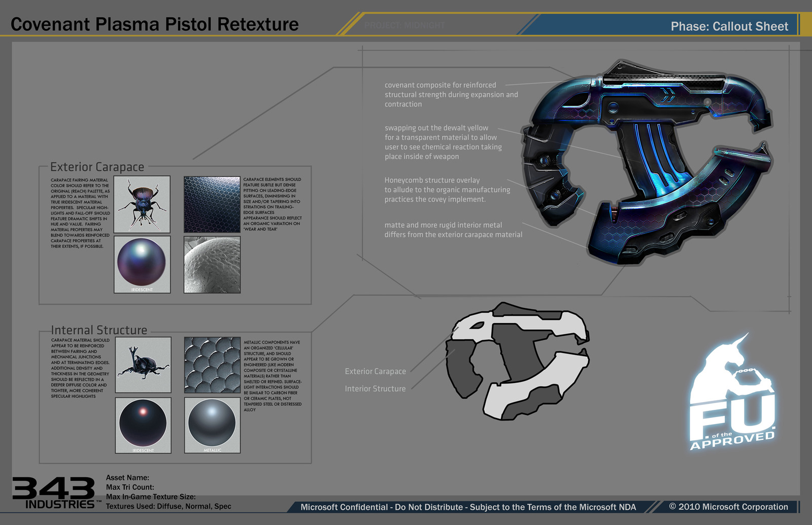Click the glowing unicorn approved stamp
The image size is (812, 525).
click(x=732, y=394)
